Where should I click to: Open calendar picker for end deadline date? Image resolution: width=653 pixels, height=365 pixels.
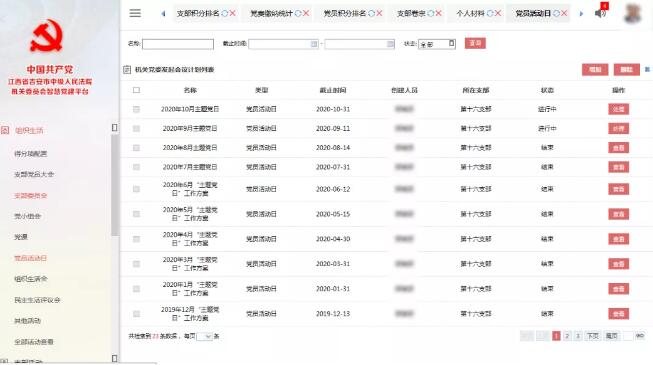coord(390,44)
